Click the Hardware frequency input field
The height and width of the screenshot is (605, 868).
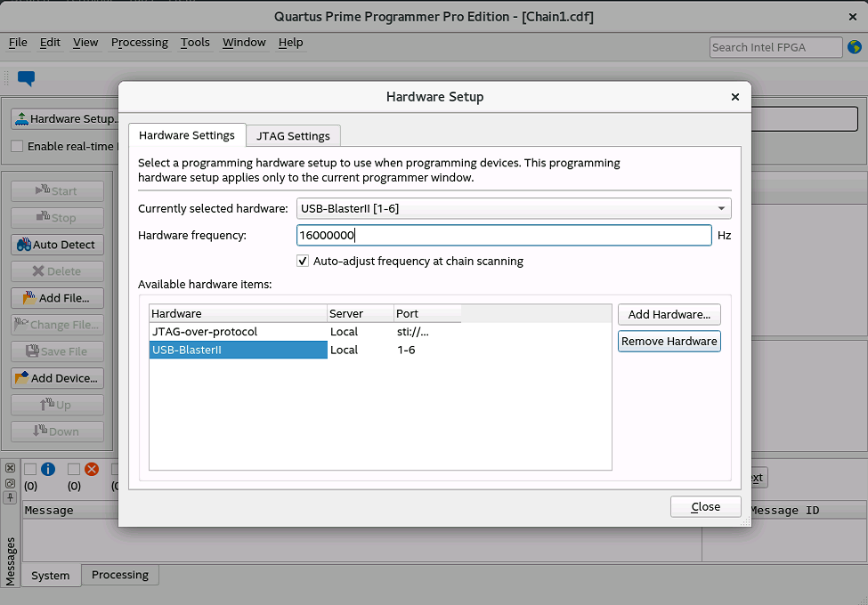tap(503, 235)
